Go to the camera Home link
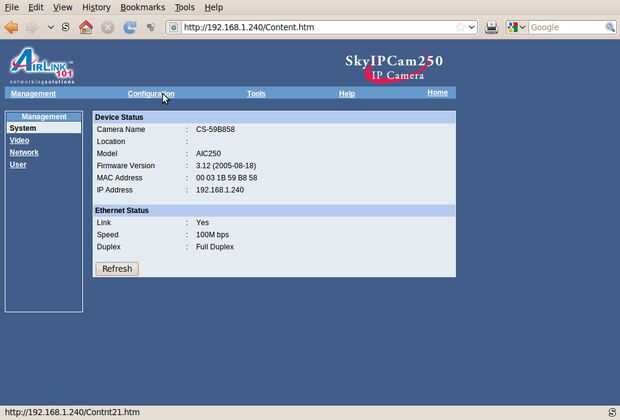Image resolution: width=620 pixels, height=420 pixels. [x=437, y=92]
